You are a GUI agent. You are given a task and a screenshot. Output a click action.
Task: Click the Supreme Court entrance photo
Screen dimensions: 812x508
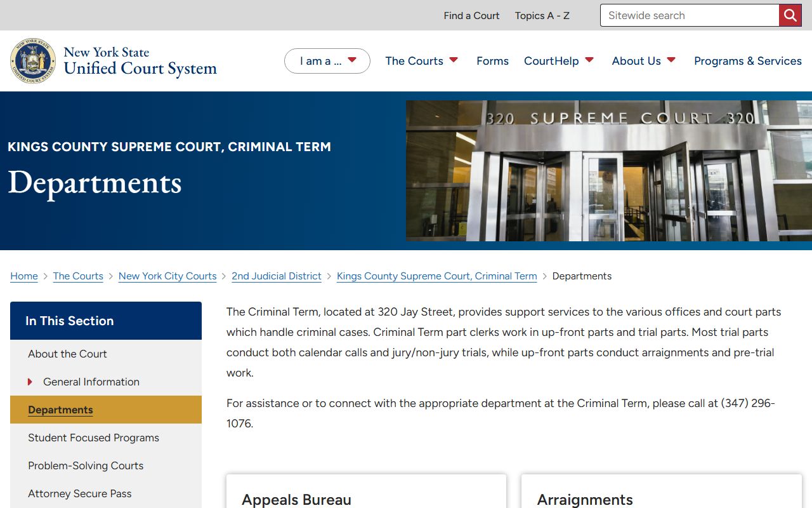(609, 171)
